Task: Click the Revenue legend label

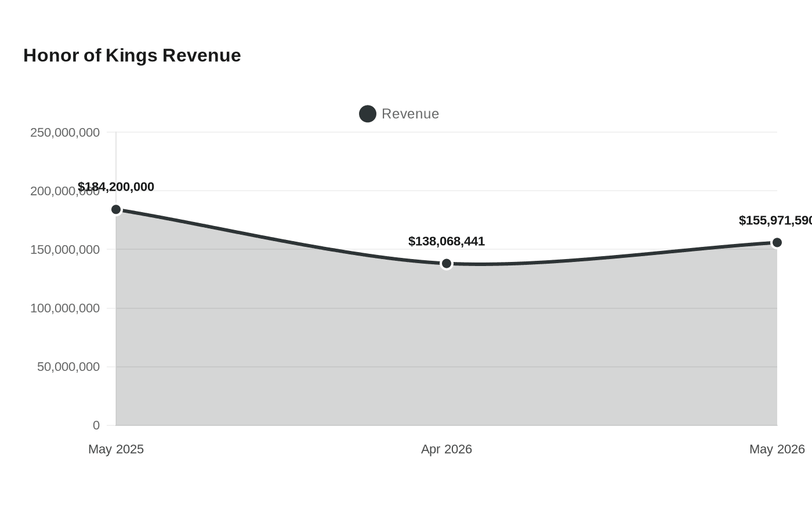Action: pos(410,114)
